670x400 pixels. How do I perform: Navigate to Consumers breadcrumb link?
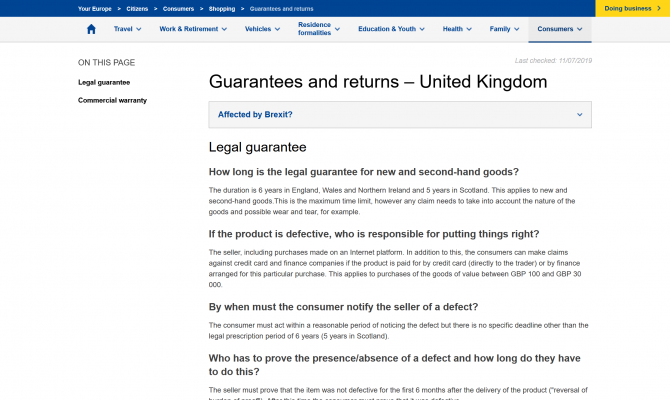[181, 8]
